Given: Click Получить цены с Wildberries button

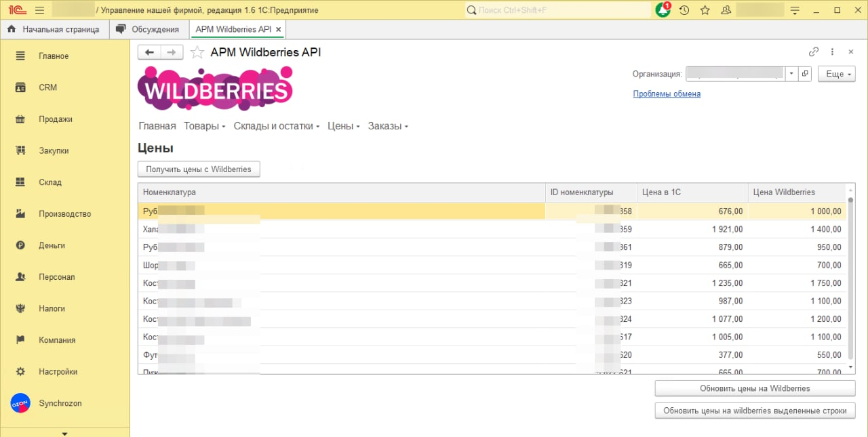Looking at the screenshot, I should 199,169.
